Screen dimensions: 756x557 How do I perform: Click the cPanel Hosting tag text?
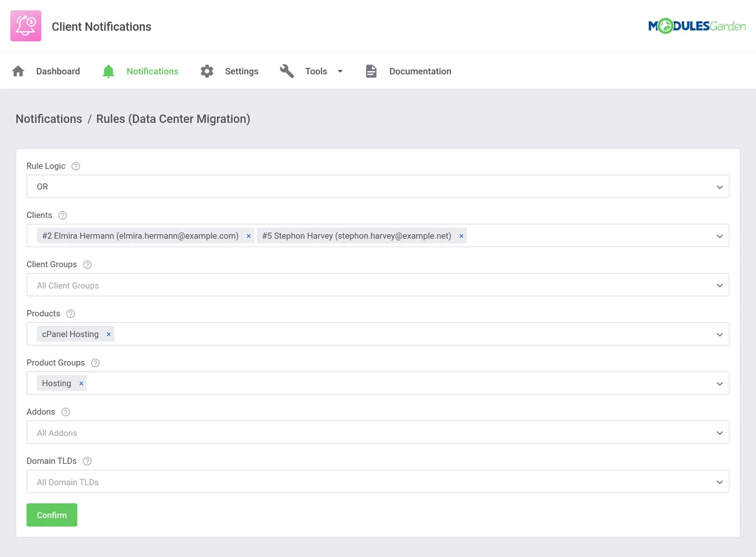70,334
